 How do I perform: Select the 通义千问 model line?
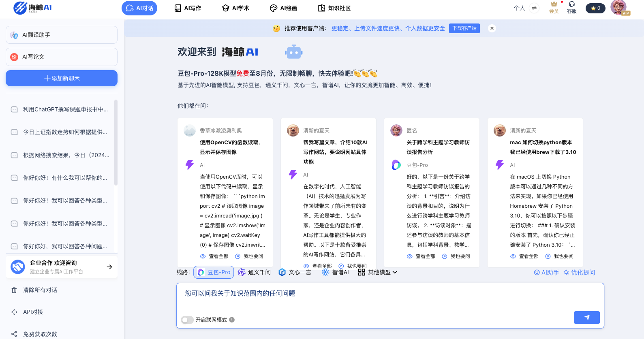coord(255,272)
